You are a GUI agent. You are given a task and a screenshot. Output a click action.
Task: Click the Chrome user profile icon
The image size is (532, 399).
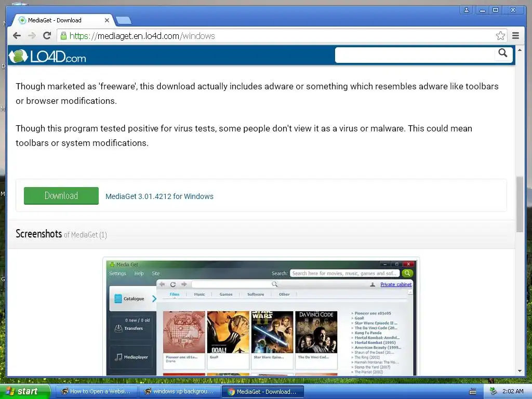[467, 10]
